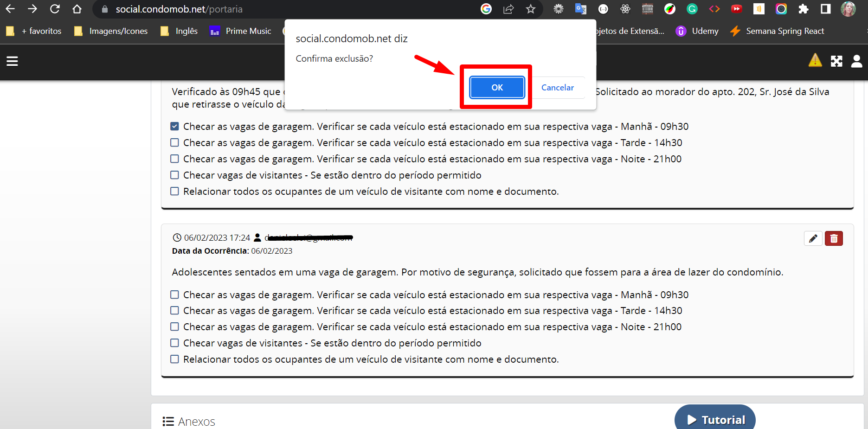Delete the 06/02/2023 occurrence with the trash icon
Screen dimensions: 868x429
pyautogui.click(x=834, y=238)
